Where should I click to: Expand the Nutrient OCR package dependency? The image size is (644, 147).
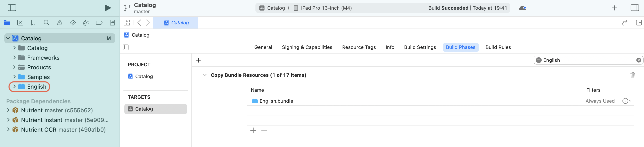click(x=8, y=129)
